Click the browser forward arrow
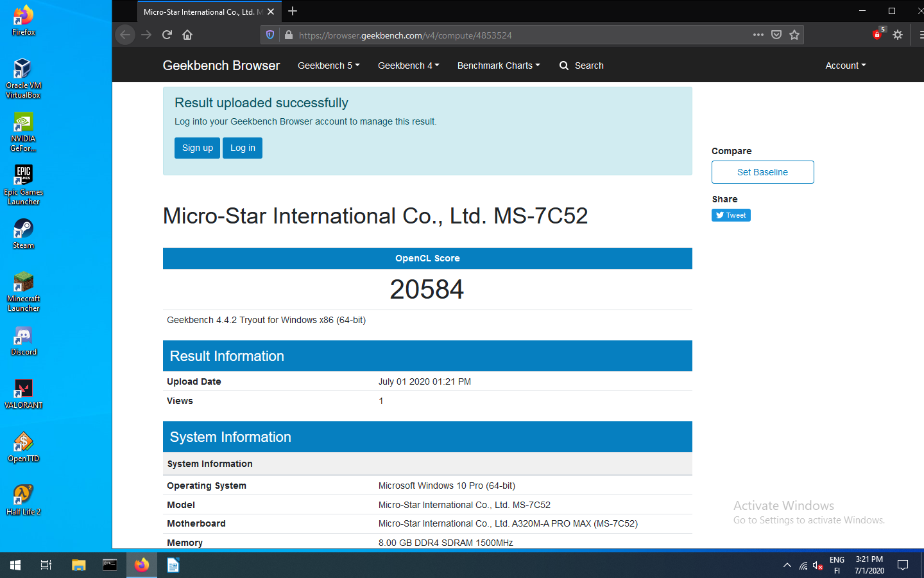The image size is (924, 578). [x=146, y=35]
